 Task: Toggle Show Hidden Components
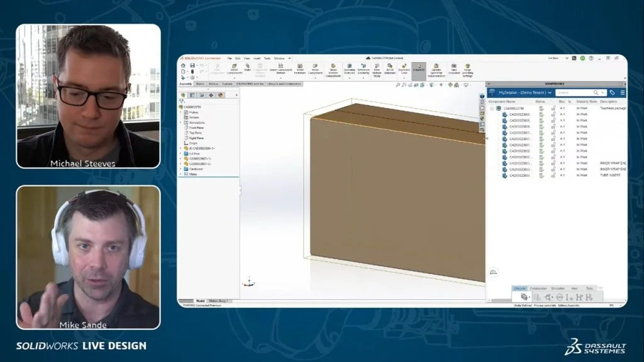coord(333,67)
